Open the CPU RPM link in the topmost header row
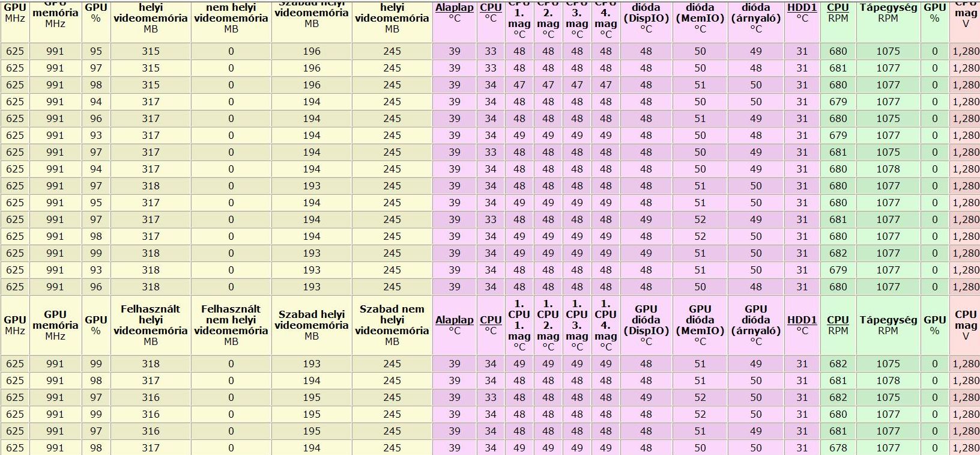The image size is (980, 455). tap(838, 7)
